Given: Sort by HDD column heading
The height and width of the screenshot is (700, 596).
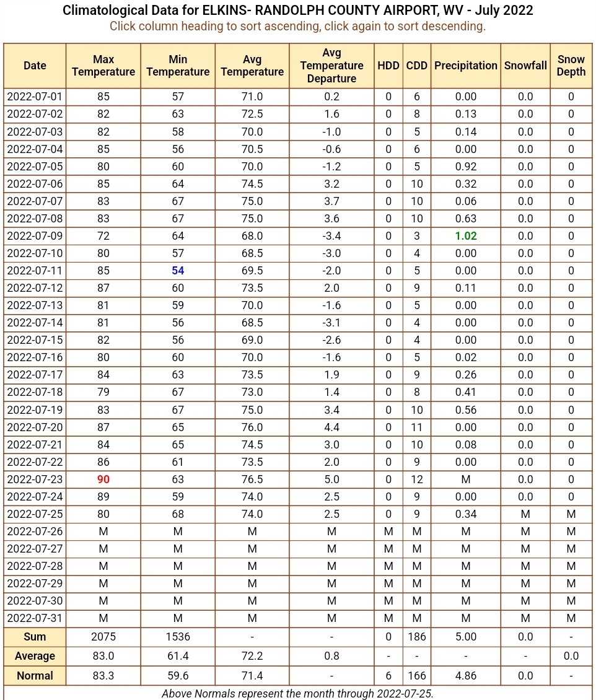Looking at the screenshot, I should click(388, 66).
